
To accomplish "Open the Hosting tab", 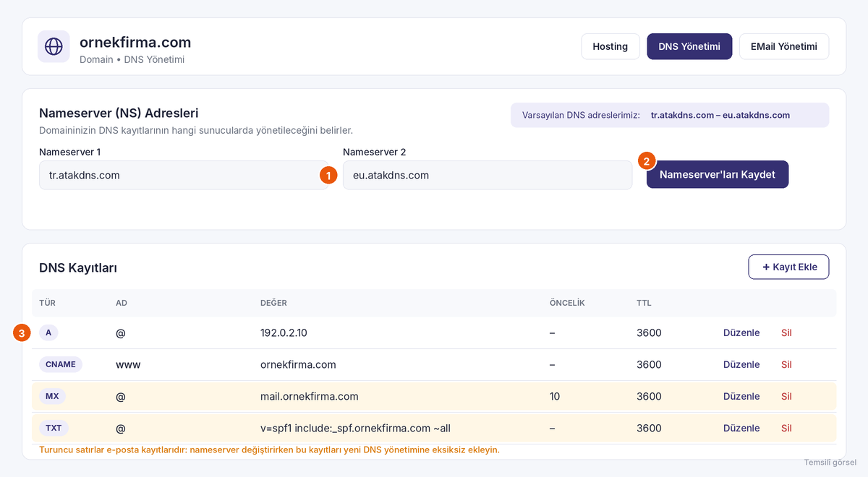I will tap(610, 46).
